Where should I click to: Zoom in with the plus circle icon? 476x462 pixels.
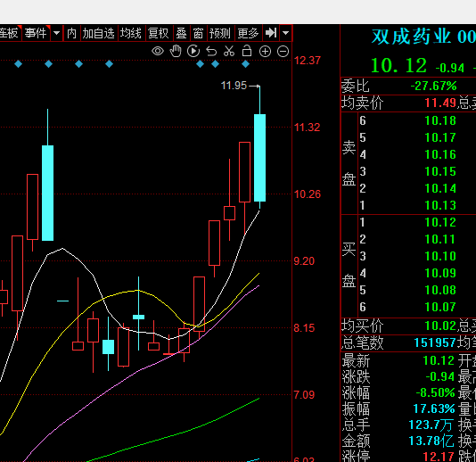[x=265, y=52]
